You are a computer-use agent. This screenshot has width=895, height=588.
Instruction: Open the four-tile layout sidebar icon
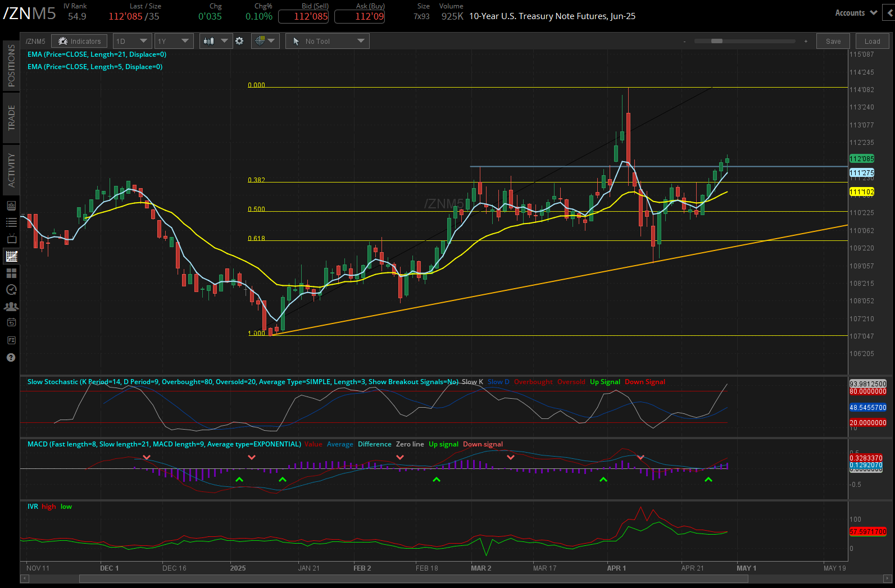coord(11,273)
